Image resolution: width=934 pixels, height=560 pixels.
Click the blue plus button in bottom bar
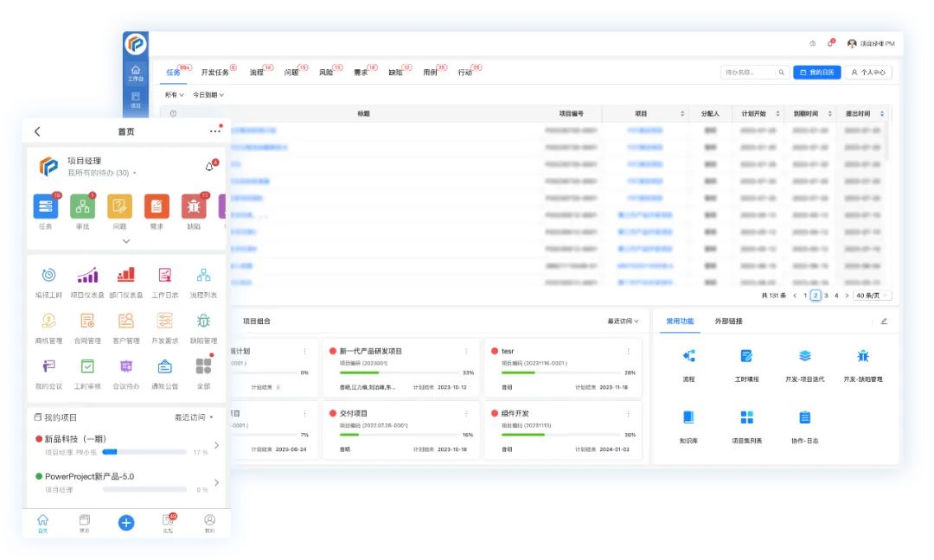[126, 522]
